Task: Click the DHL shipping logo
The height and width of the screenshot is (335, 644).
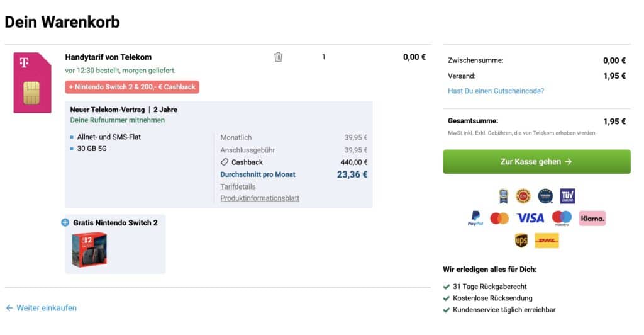Action: coord(547,241)
